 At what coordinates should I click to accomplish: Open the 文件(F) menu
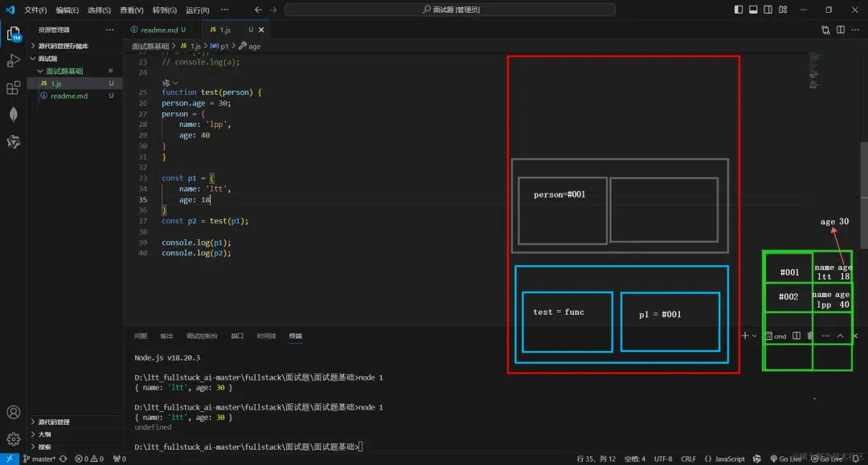point(35,10)
